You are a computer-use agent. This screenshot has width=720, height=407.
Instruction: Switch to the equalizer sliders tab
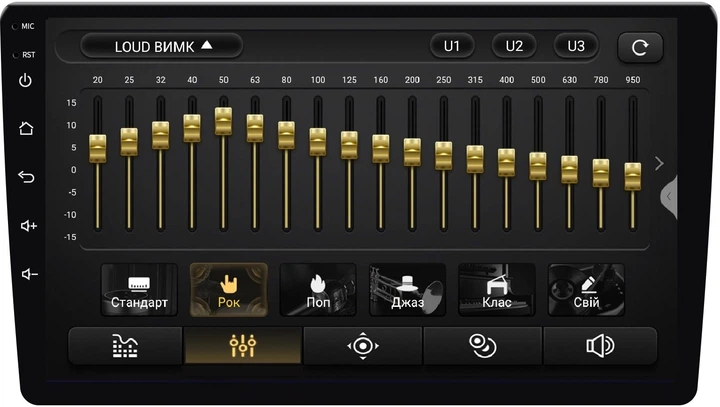[243, 346]
